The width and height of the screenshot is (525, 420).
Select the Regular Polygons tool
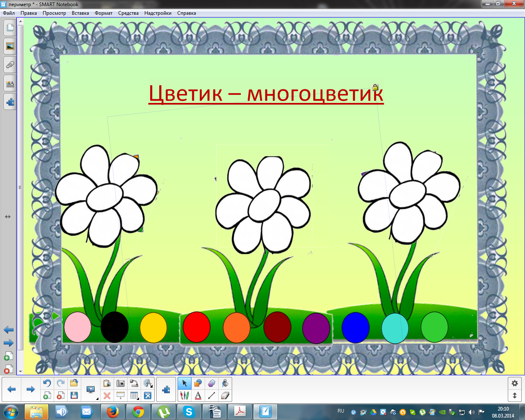(212, 383)
